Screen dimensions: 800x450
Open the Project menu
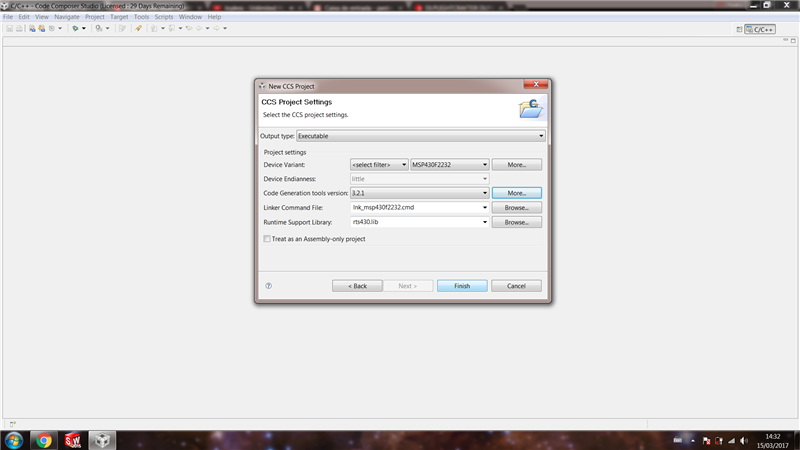(x=94, y=17)
